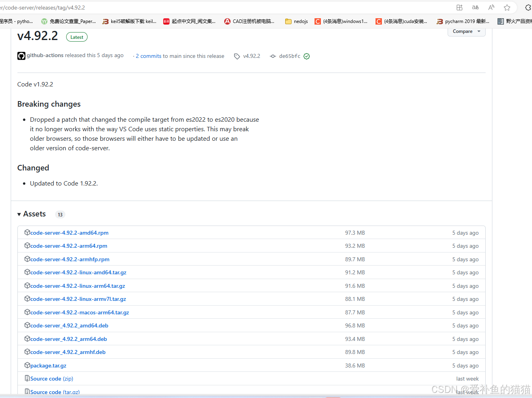
Task: Open the Compare dropdown
Action: pyautogui.click(x=466, y=31)
